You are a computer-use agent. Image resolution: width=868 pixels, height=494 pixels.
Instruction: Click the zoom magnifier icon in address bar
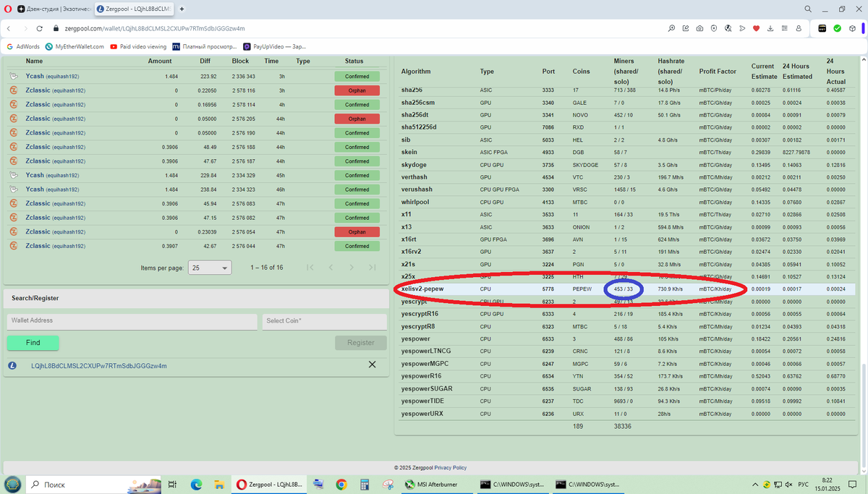pyautogui.click(x=672, y=28)
